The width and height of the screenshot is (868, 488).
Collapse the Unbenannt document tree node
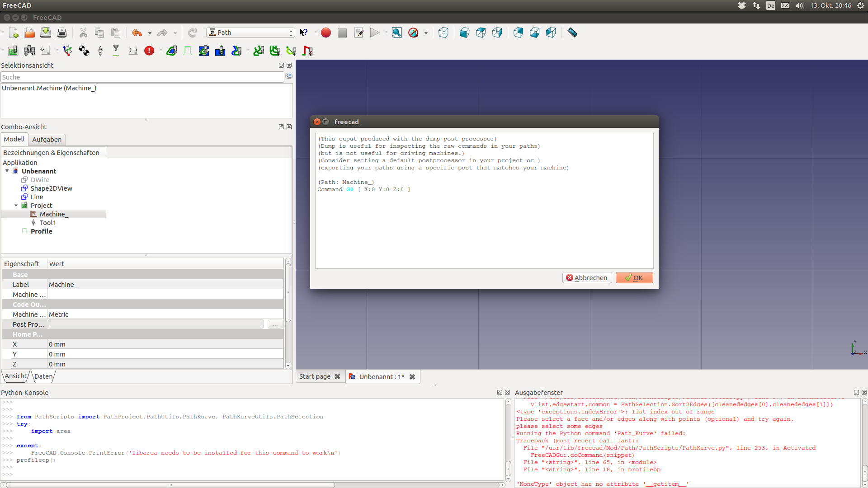[7, 171]
